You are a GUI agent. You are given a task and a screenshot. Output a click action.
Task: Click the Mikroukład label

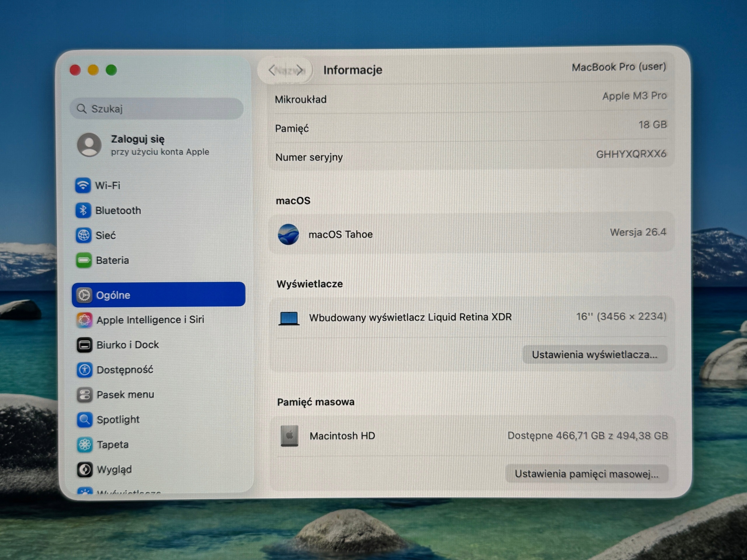click(301, 99)
